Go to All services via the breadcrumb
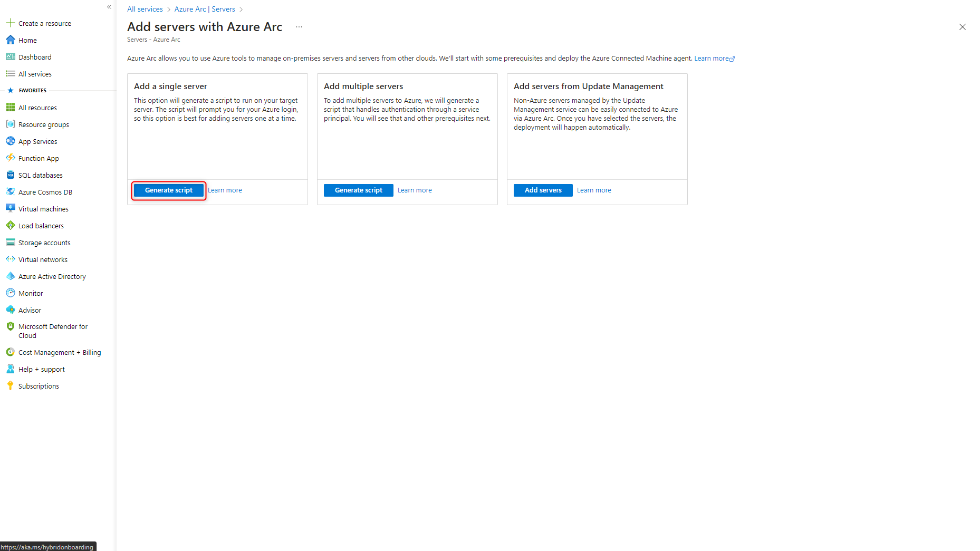 [x=145, y=9]
